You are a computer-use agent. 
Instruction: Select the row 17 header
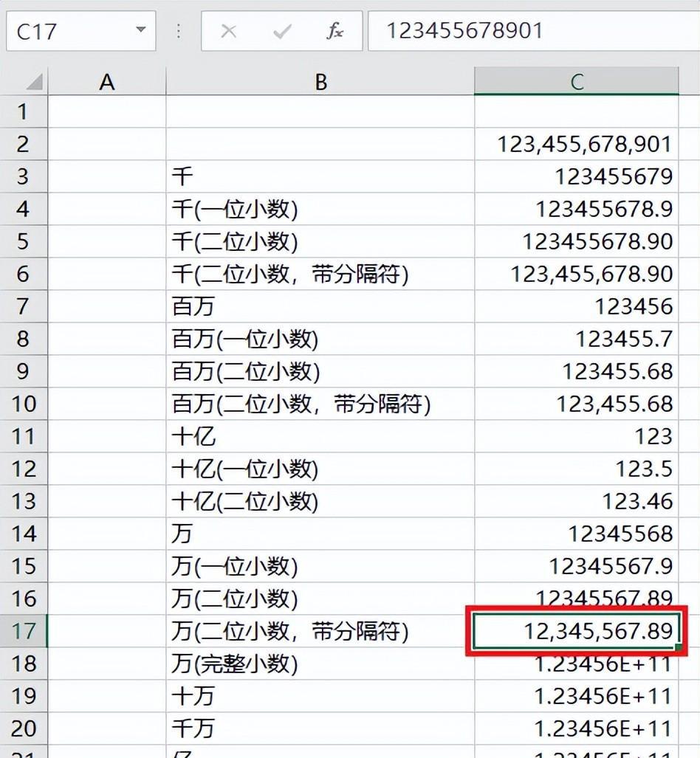point(23,631)
